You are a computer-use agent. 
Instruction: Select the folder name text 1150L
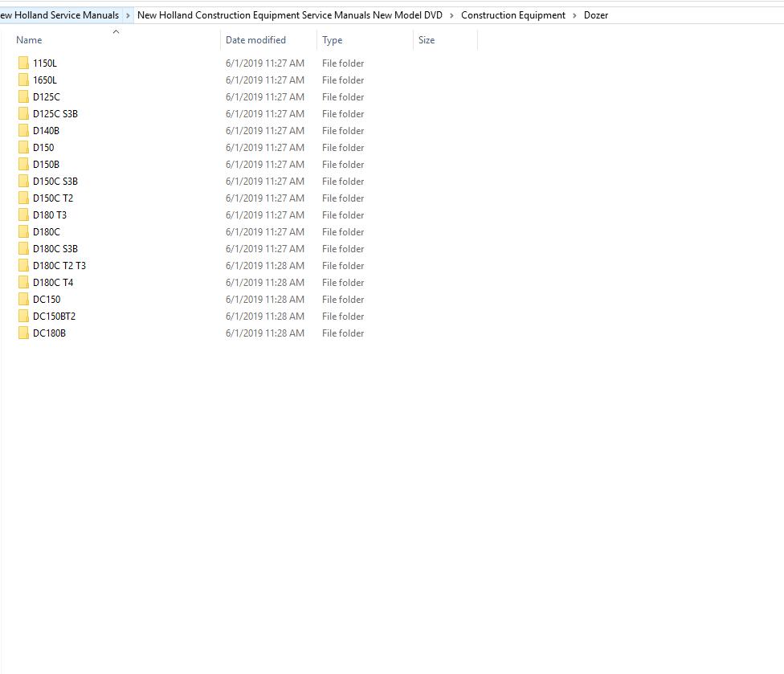point(45,63)
